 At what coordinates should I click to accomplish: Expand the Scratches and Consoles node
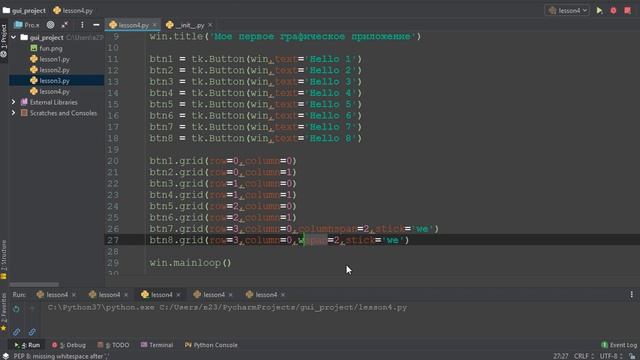(x=13, y=113)
